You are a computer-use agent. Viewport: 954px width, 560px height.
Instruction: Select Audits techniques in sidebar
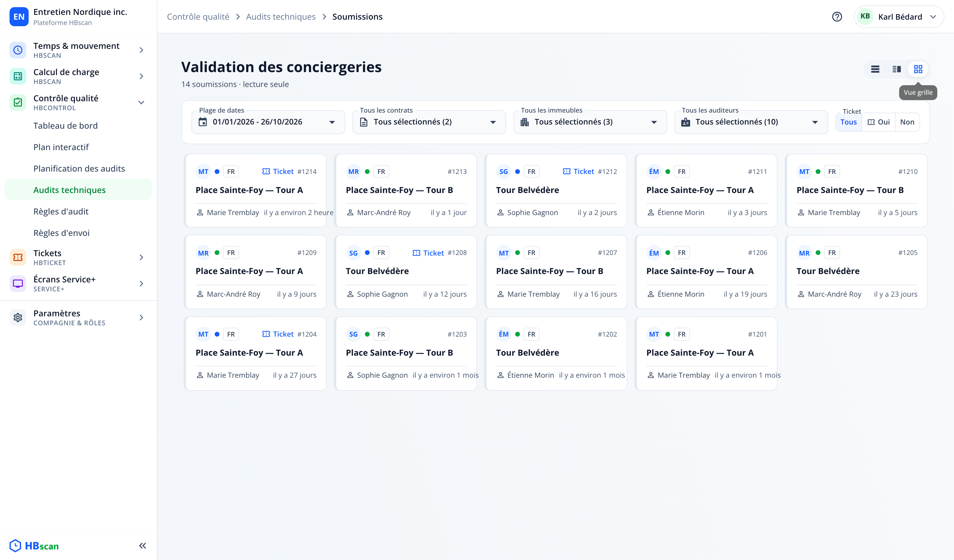pyautogui.click(x=78, y=190)
